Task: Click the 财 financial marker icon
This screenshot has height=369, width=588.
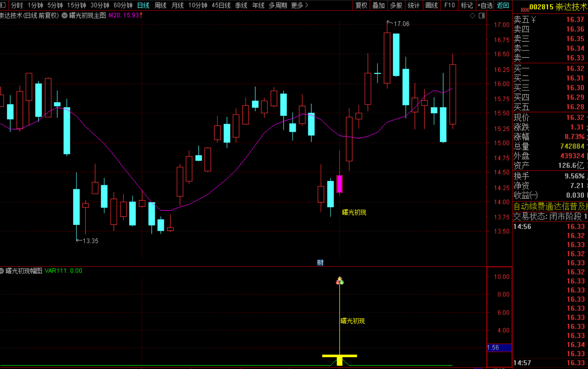Action: 320,263
